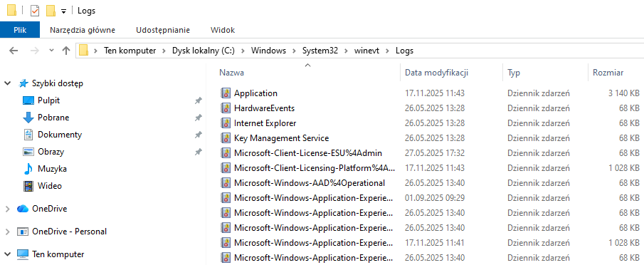Go up one folder level arrow
Image resolution: width=644 pixels, height=265 pixels.
[x=66, y=51]
